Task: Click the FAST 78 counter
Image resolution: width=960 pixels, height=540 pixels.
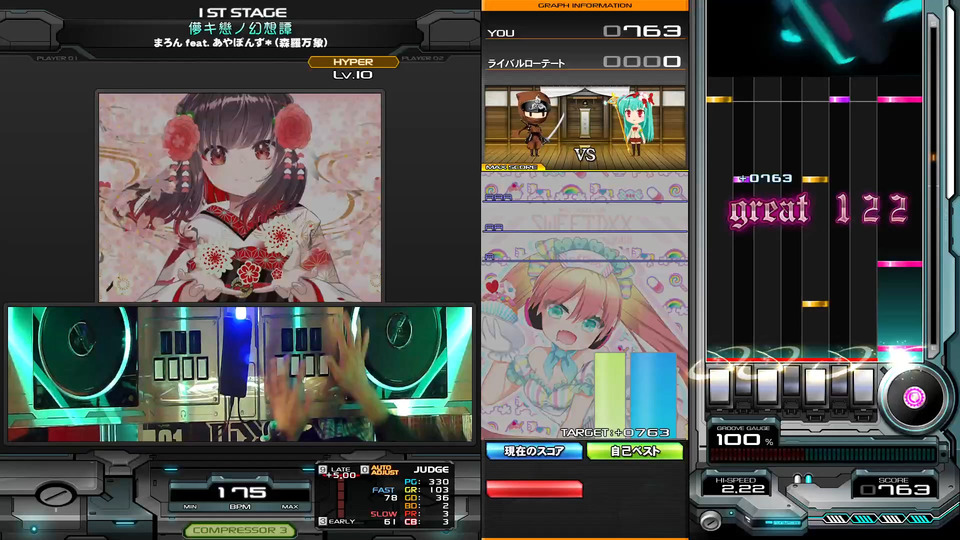Action: click(x=384, y=494)
